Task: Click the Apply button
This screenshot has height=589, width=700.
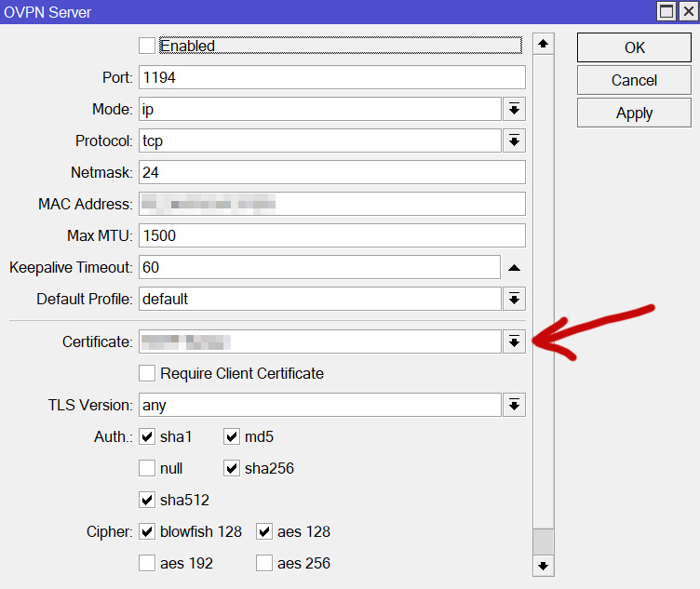Action: click(x=634, y=113)
